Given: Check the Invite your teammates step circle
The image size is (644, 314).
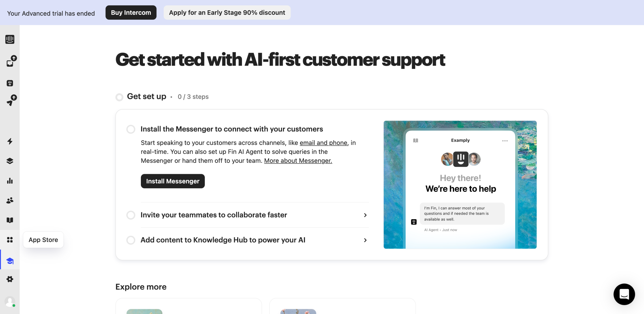Looking at the screenshot, I should [131, 215].
